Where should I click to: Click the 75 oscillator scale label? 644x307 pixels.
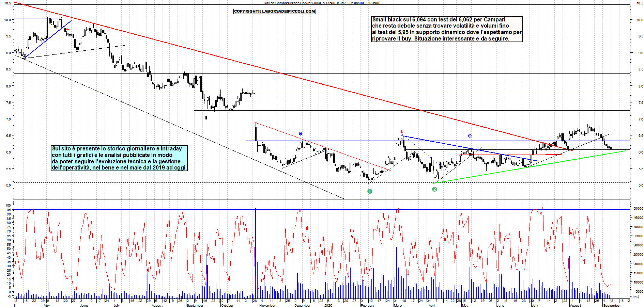tap(10, 227)
